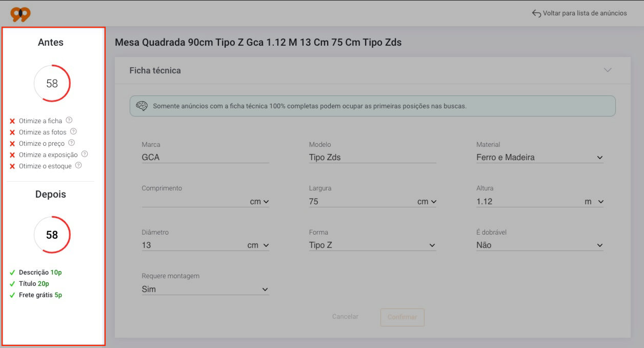The image size is (644, 348).
Task: Click the Ficha técnica heading
Action: click(155, 70)
